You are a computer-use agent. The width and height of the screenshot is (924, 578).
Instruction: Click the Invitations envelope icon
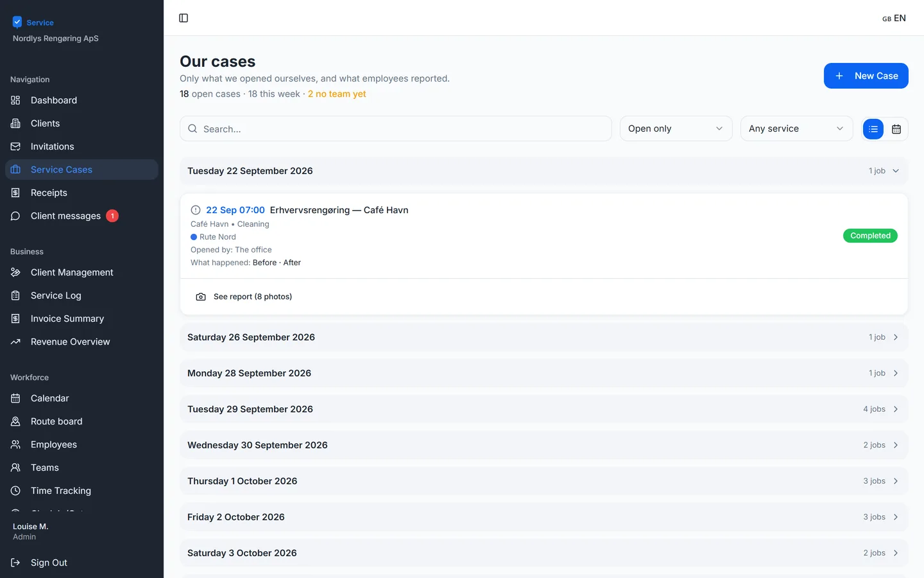(x=15, y=146)
